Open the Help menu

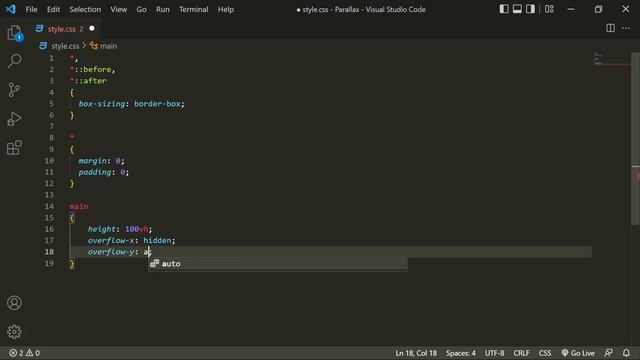pos(225,9)
